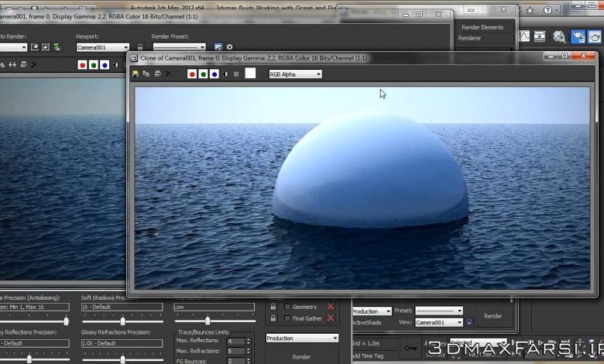Toggle red channel in Clone of Camera001 window

coord(192,74)
